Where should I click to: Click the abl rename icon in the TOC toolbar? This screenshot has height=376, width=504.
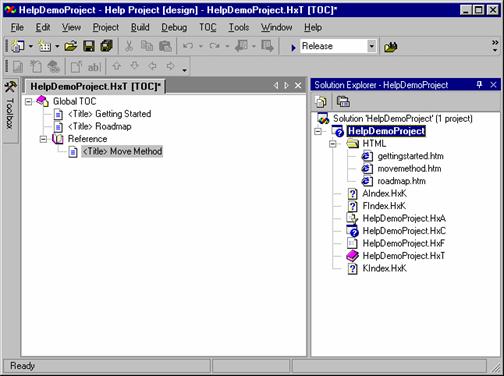tap(94, 67)
